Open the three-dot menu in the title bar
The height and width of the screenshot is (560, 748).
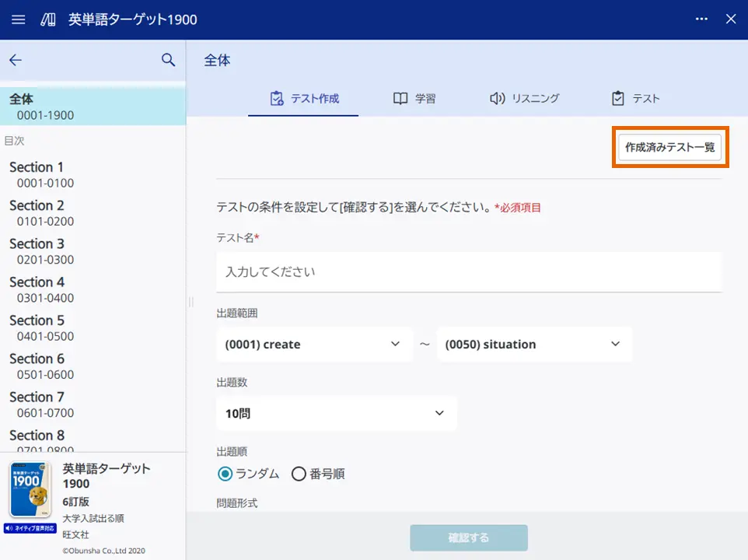click(x=701, y=19)
